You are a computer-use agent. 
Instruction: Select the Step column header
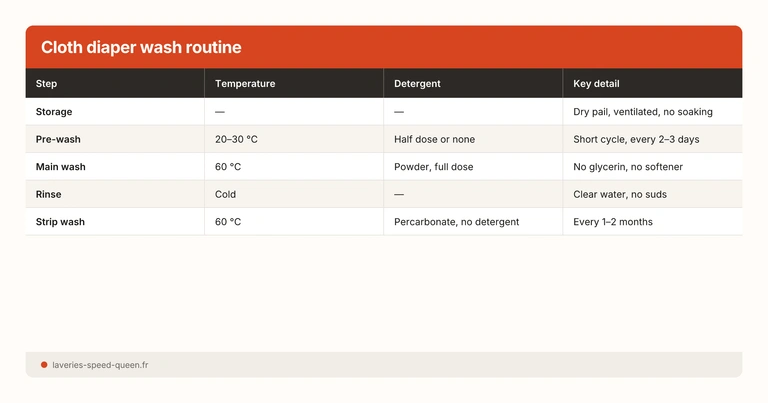coord(47,84)
